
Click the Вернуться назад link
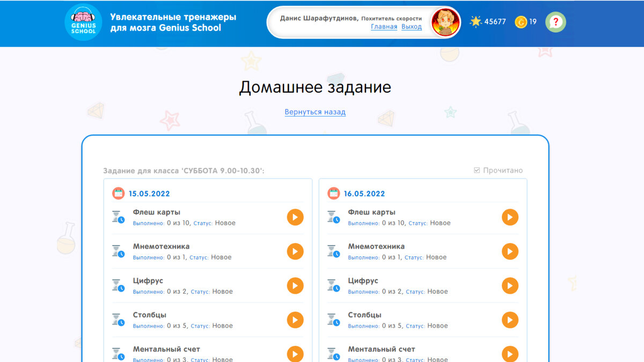point(314,112)
